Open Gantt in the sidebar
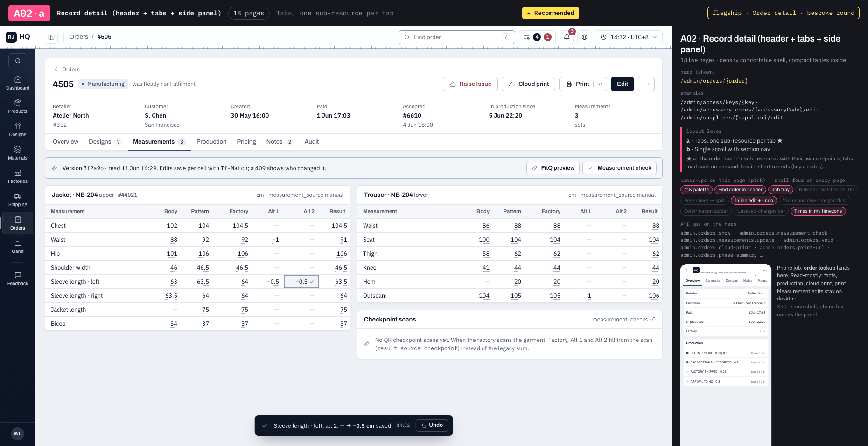This screenshot has width=868, height=446. [18, 246]
